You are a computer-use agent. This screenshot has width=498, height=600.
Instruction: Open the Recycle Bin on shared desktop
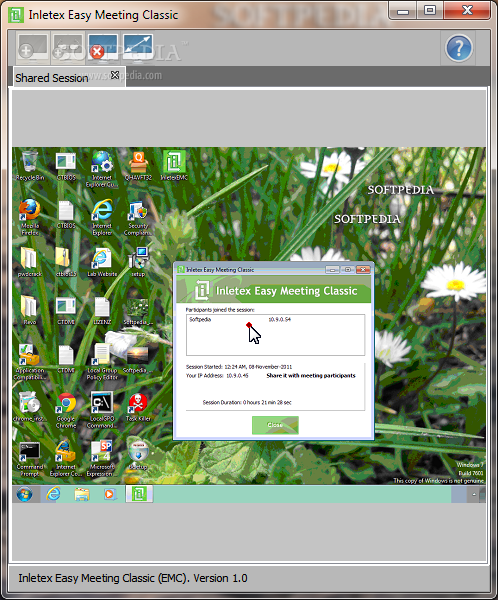(x=30, y=166)
